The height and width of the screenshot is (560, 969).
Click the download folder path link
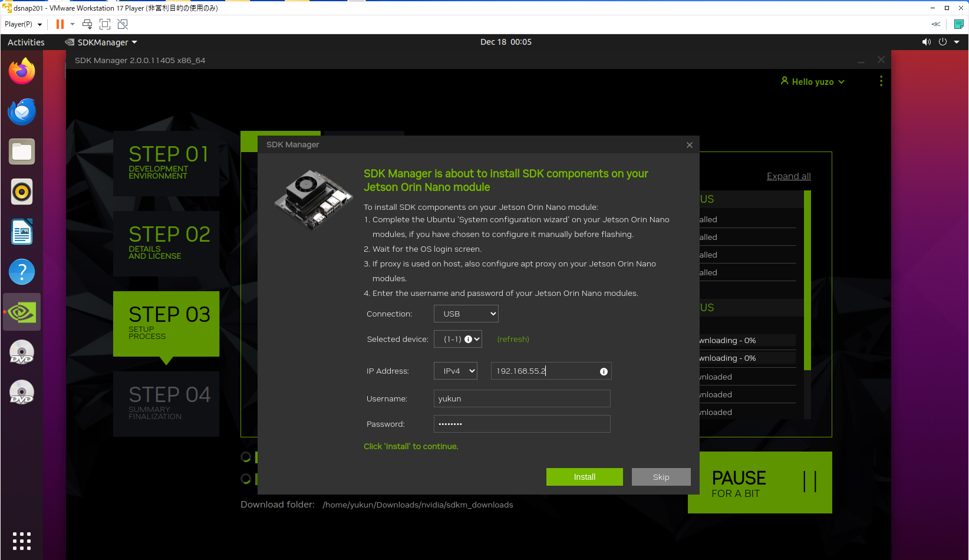click(418, 505)
